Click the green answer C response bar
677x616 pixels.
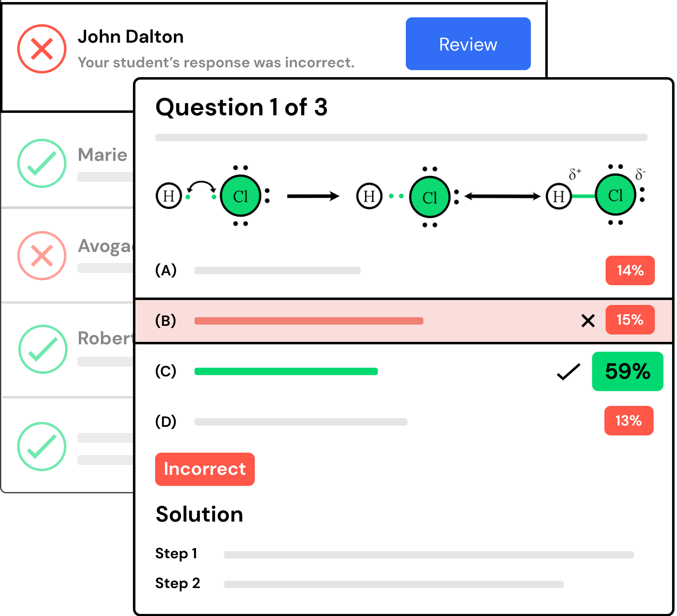pyautogui.click(x=286, y=371)
